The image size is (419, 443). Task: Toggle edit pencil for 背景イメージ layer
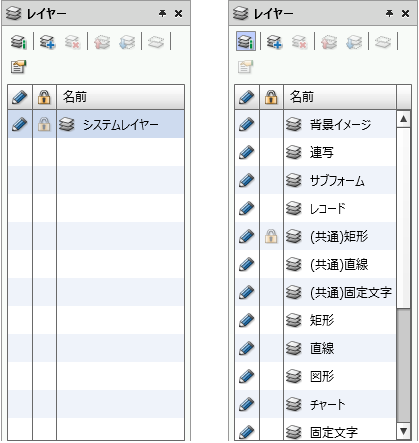coord(247,124)
